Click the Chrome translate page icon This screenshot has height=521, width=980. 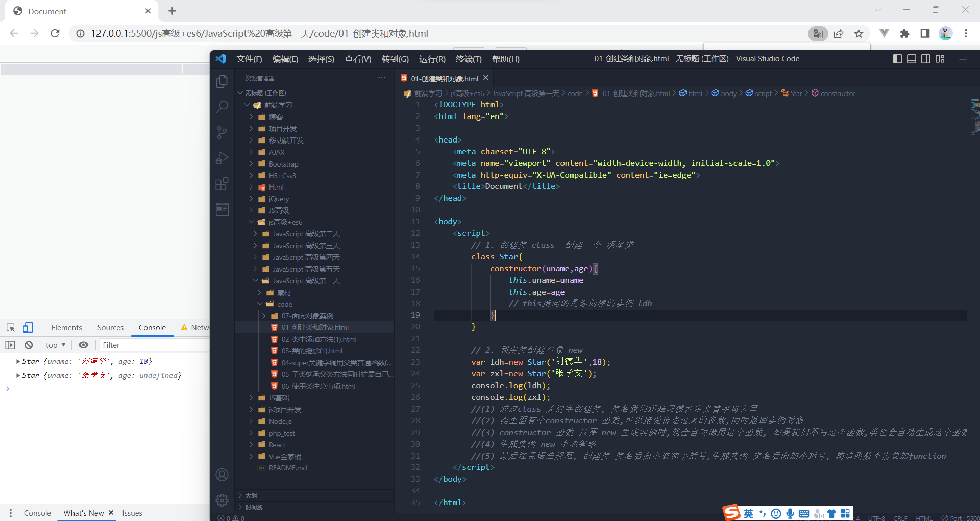point(818,33)
